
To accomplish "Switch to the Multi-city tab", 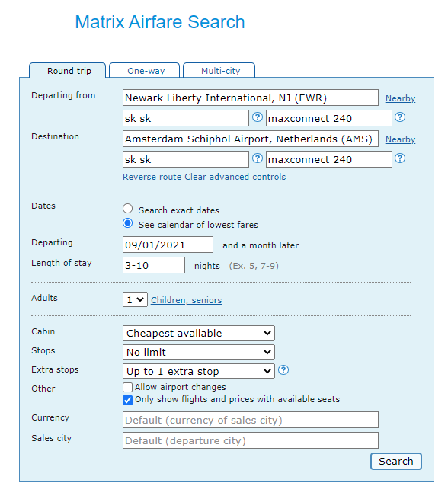I will [220, 71].
